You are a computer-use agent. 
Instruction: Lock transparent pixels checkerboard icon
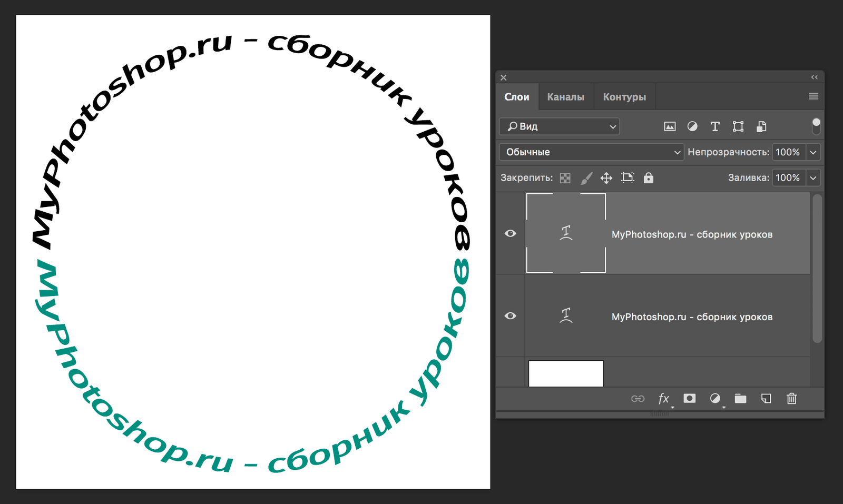pyautogui.click(x=565, y=178)
